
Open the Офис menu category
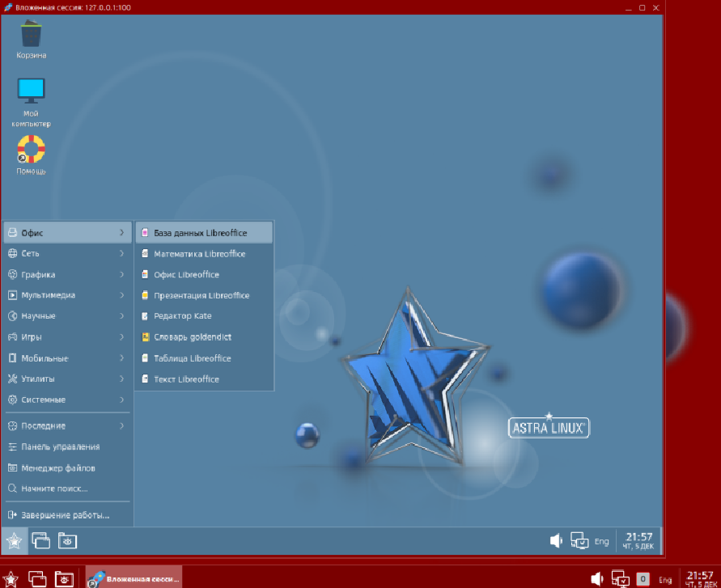(x=68, y=233)
